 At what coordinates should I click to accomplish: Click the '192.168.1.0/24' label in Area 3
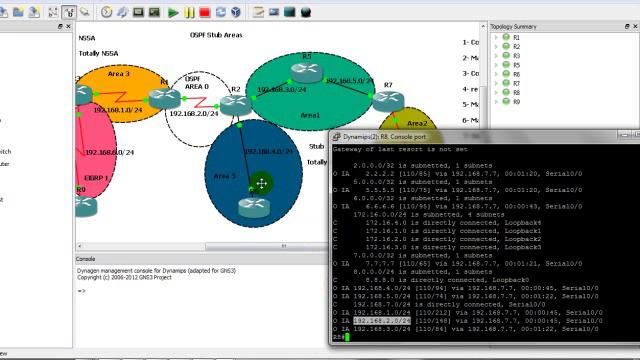(x=118, y=110)
